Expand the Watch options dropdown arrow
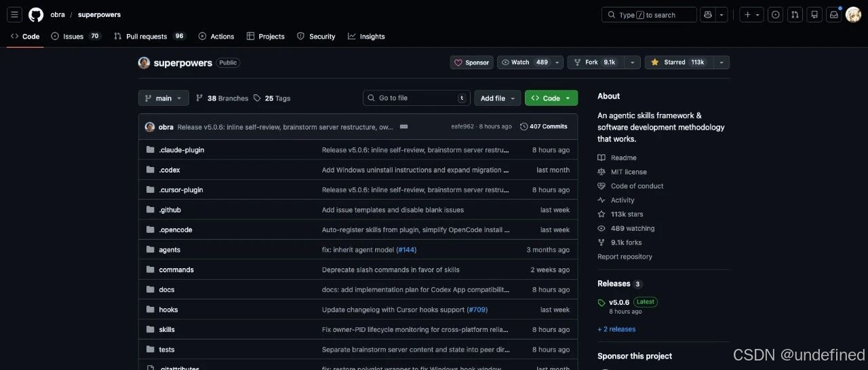Screen dimensions: 868x370 click(558, 62)
